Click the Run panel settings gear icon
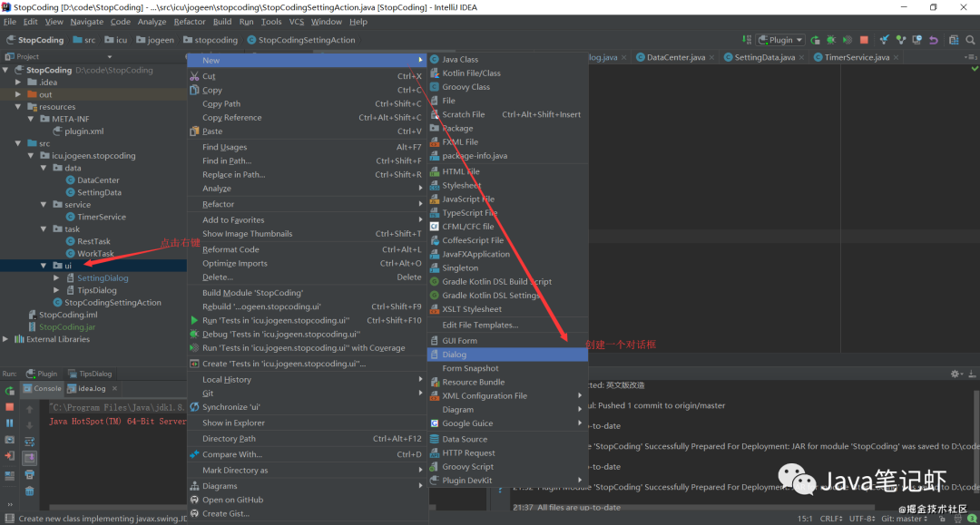The width and height of the screenshot is (980, 525). coord(955,374)
